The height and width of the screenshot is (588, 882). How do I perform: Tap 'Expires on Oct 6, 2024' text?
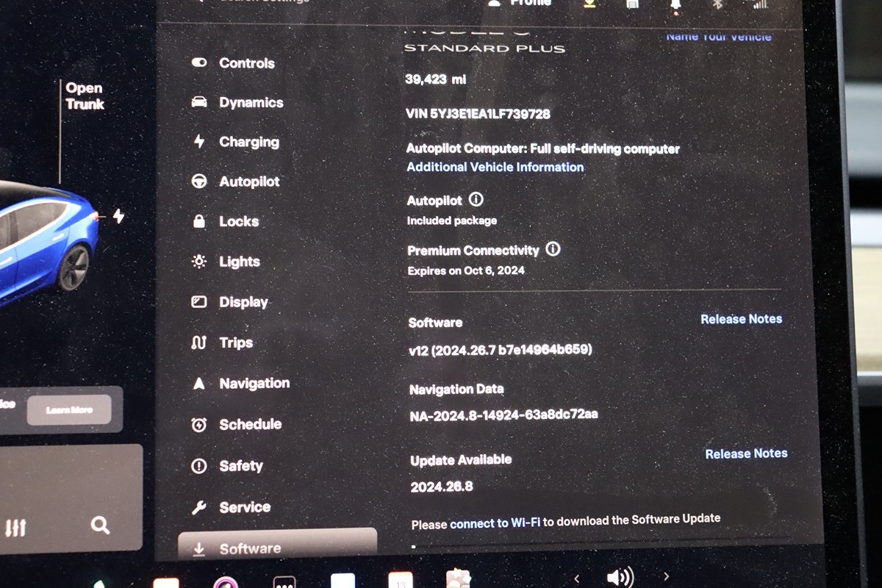click(x=466, y=270)
